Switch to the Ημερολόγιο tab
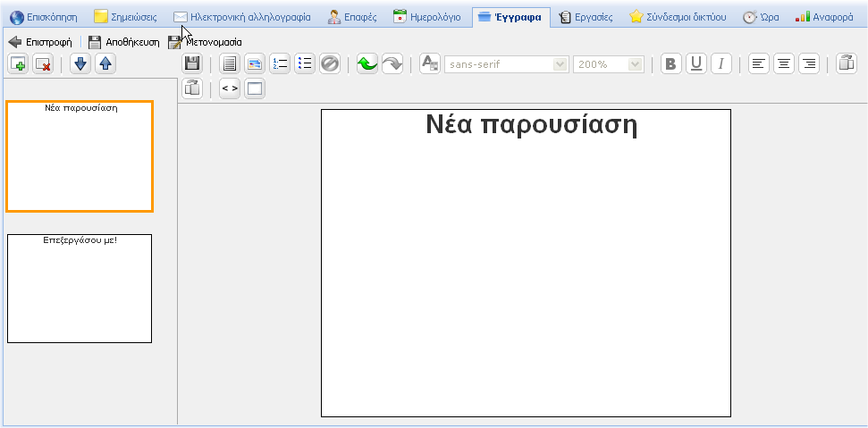Image resolution: width=868 pixels, height=428 pixels. point(427,16)
